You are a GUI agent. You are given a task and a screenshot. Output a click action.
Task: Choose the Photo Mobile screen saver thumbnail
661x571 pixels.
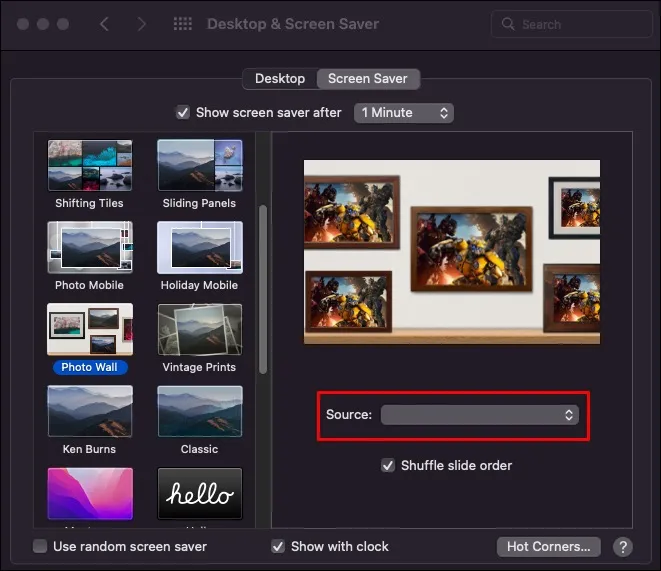(x=90, y=247)
